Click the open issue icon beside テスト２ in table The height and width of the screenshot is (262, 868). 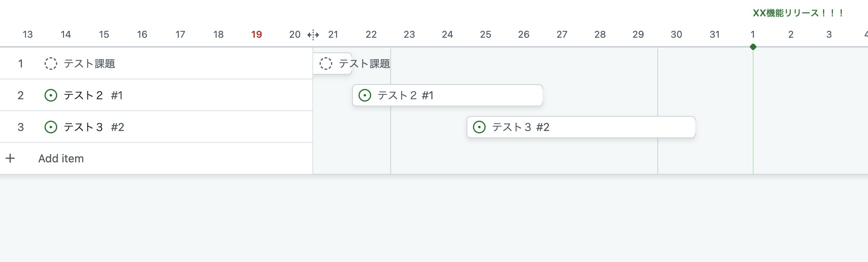click(x=50, y=95)
